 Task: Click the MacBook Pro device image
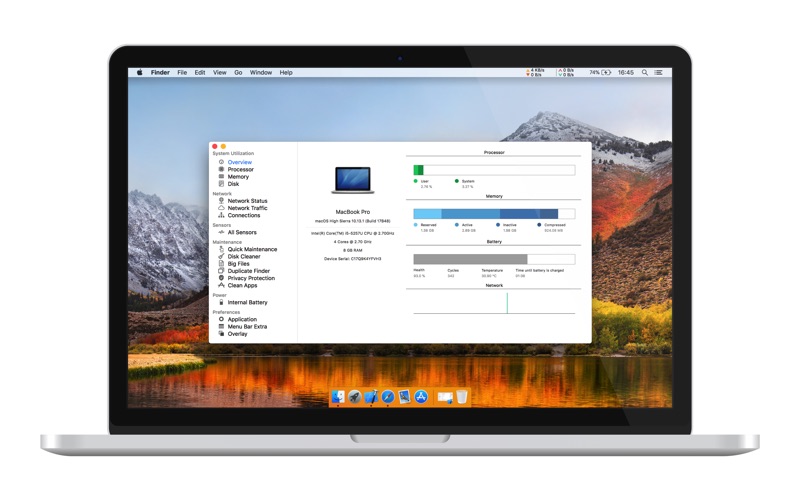[353, 180]
